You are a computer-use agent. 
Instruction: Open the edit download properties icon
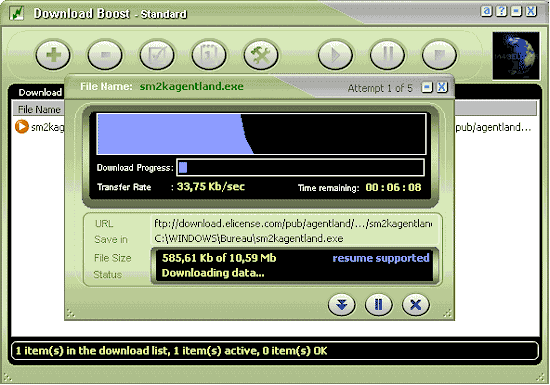coord(157,55)
